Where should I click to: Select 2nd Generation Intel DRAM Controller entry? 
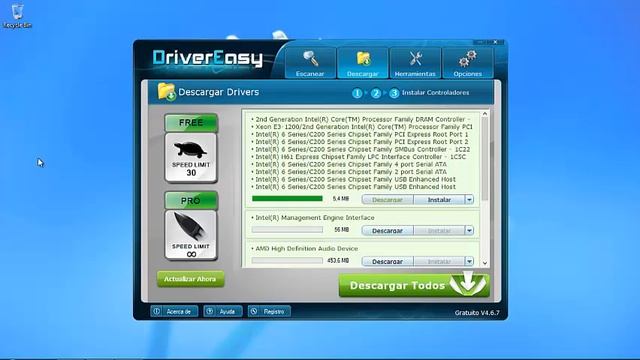[360, 119]
